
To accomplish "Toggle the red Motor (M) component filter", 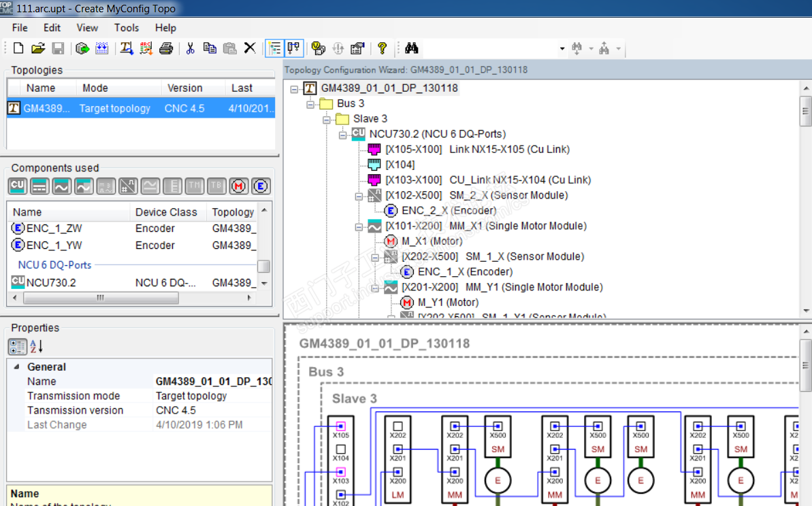I will (x=238, y=186).
